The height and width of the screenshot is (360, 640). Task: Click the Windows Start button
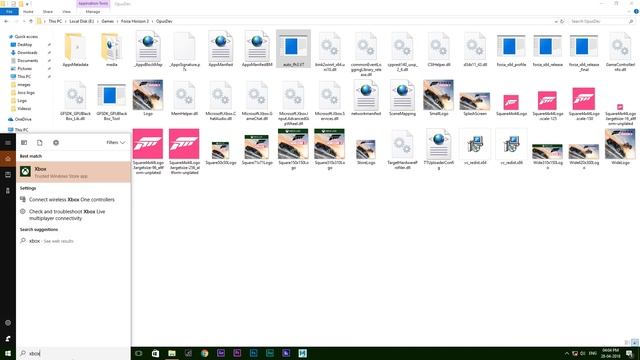(8, 353)
